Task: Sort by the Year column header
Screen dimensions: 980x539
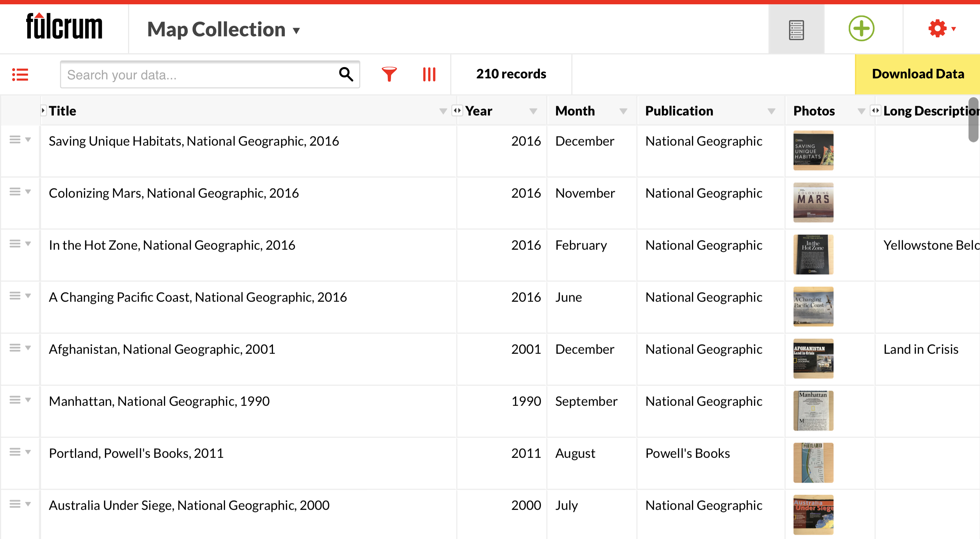Action: tap(479, 111)
